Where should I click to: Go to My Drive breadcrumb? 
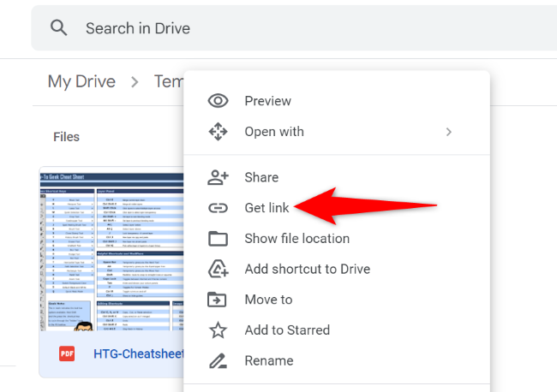pos(81,81)
